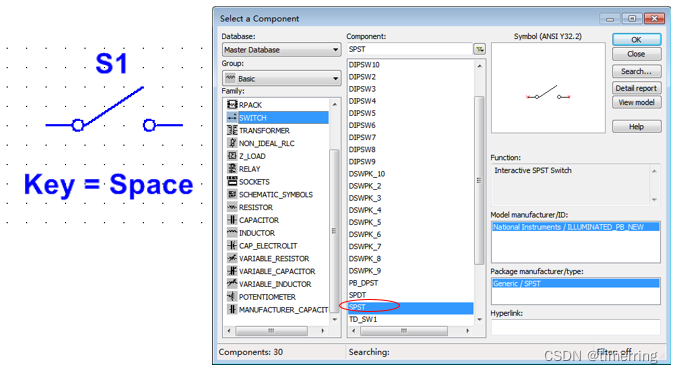
Task: Click the SWITCH family icon
Action: [x=232, y=117]
